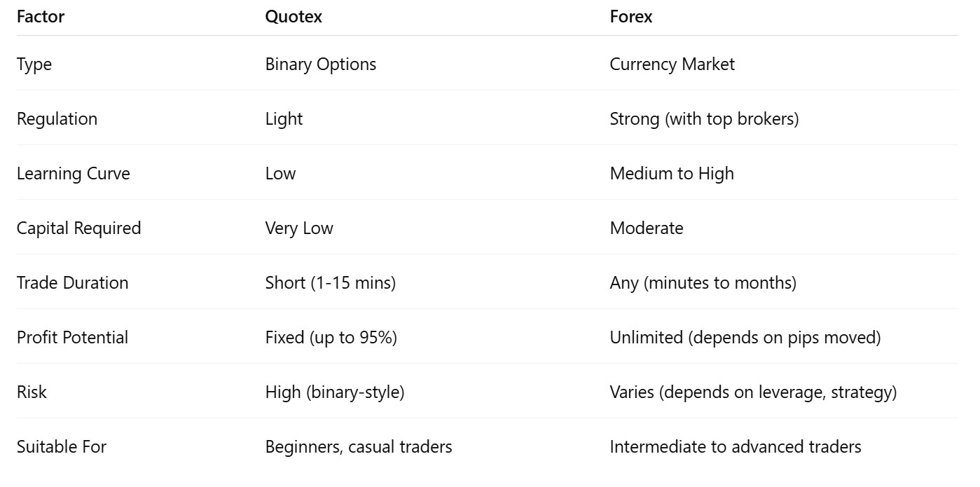The image size is (980, 487).
Task: Select Any (minutes to months) cell
Action: coord(703,283)
